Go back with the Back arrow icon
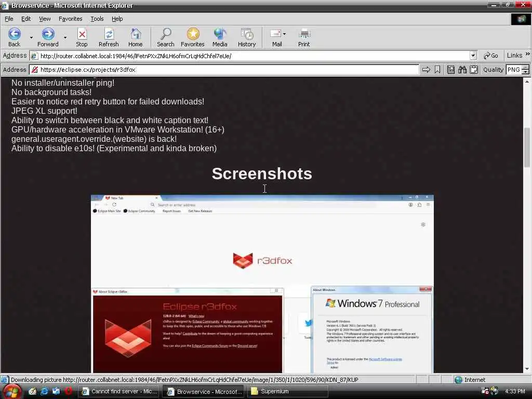532x399 pixels. pos(14,34)
